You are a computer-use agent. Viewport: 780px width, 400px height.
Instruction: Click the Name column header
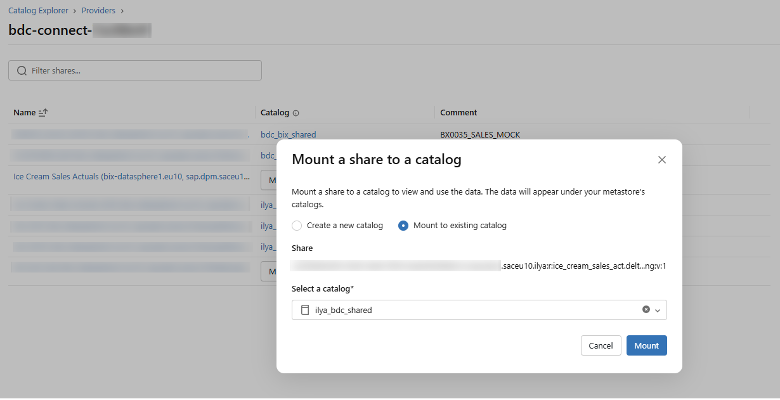(24, 113)
